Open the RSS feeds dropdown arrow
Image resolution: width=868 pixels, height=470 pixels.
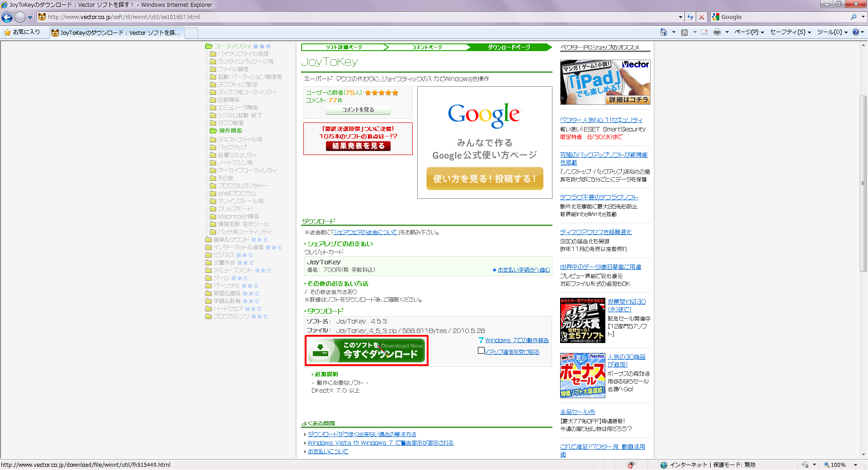(x=694, y=32)
